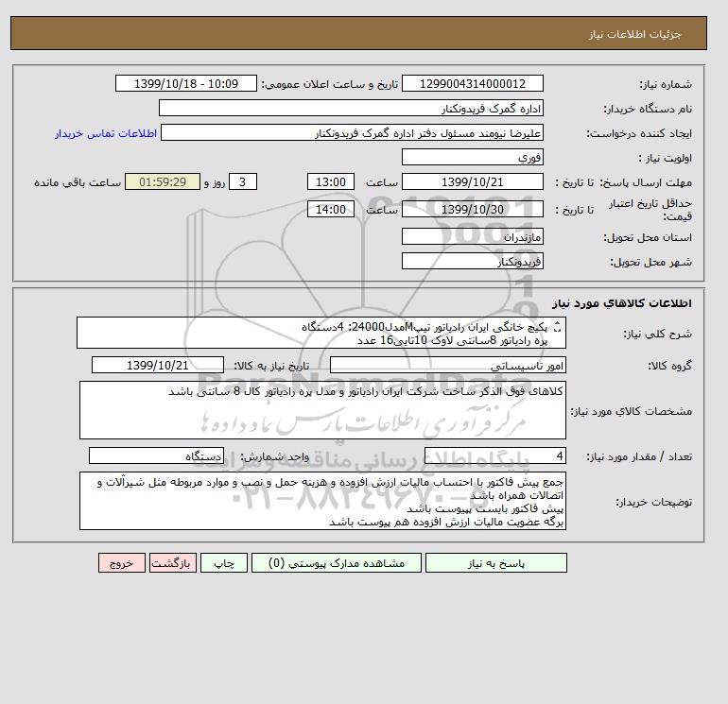
Task: Click the response deadline date 1399/10/21 field
Action: coord(472,182)
